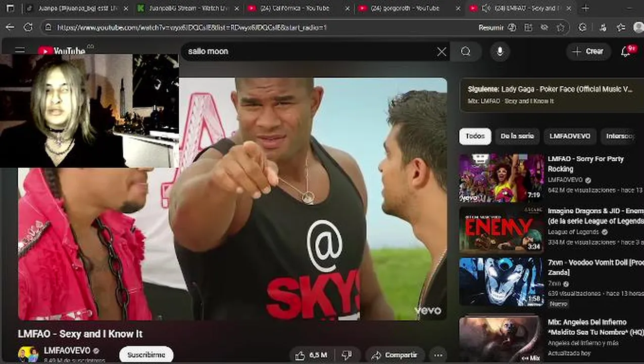Focus the browser address bar URL
This screenshot has height=364, width=644.
(x=192, y=27)
